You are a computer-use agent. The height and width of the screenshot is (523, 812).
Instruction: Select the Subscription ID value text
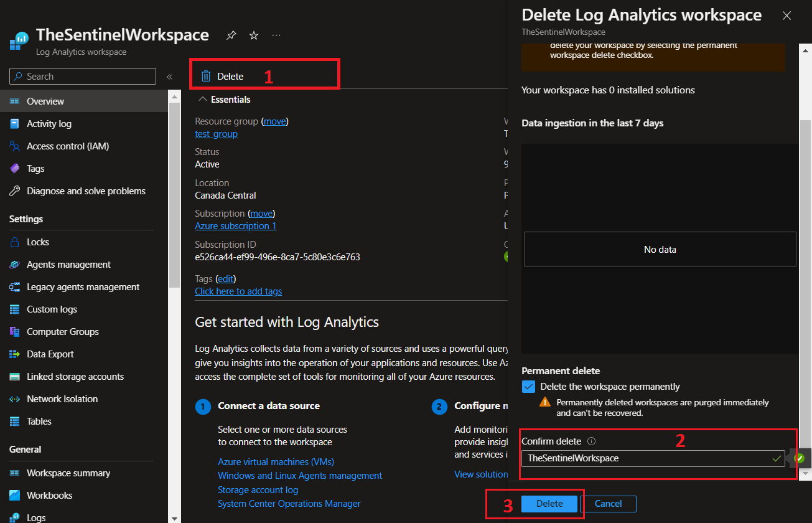[278, 257]
